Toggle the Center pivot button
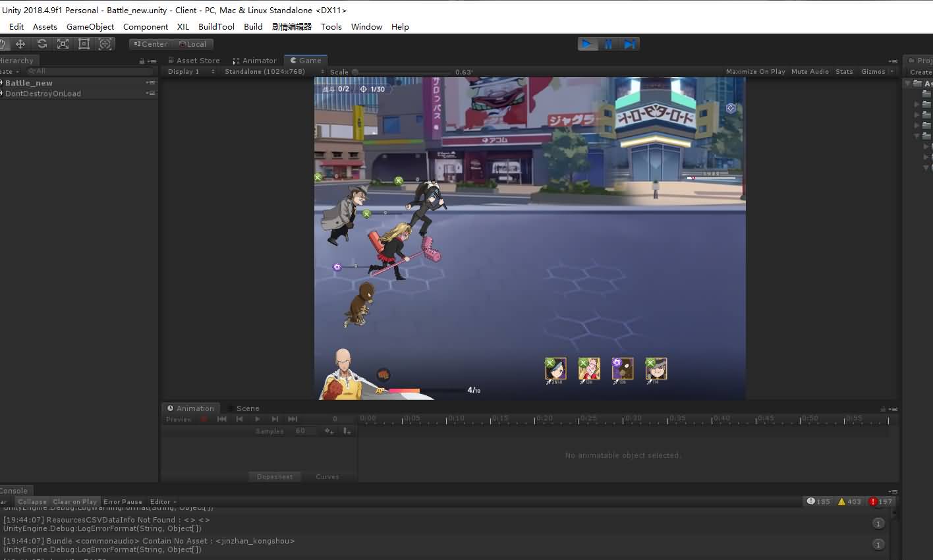 click(150, 44)
